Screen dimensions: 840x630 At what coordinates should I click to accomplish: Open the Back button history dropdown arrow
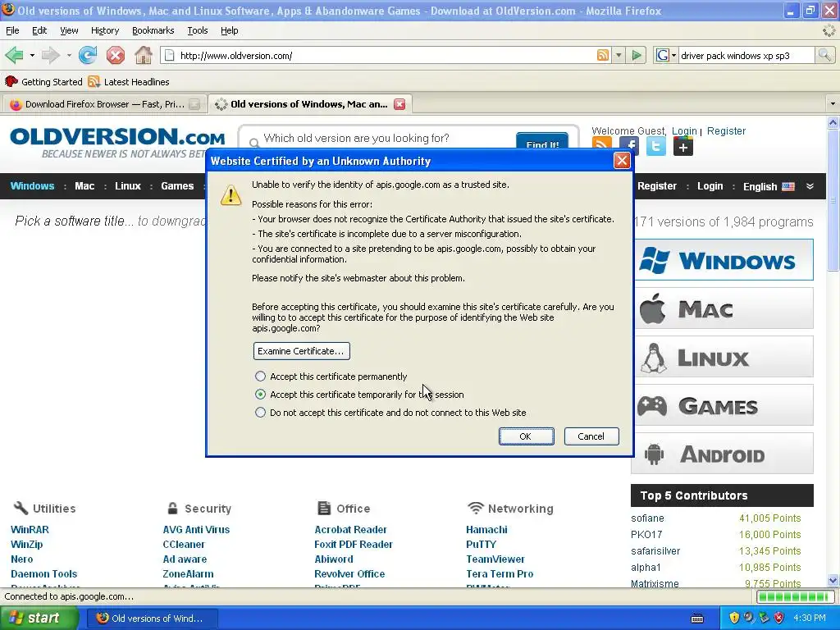tap(32, 55)
